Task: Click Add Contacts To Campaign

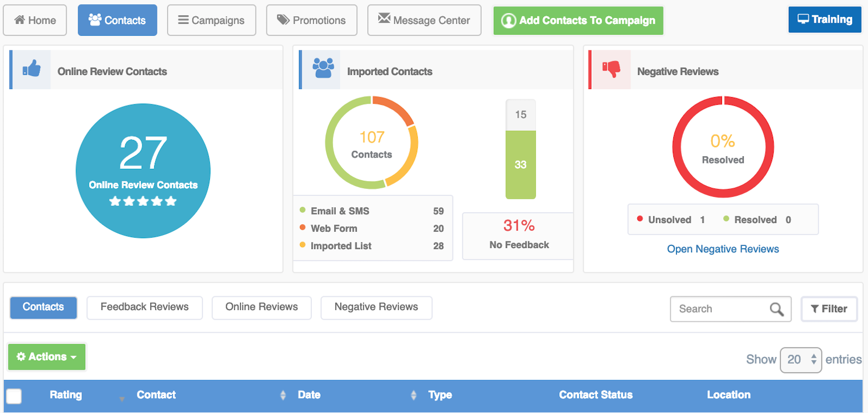Action: coord(578,21)
